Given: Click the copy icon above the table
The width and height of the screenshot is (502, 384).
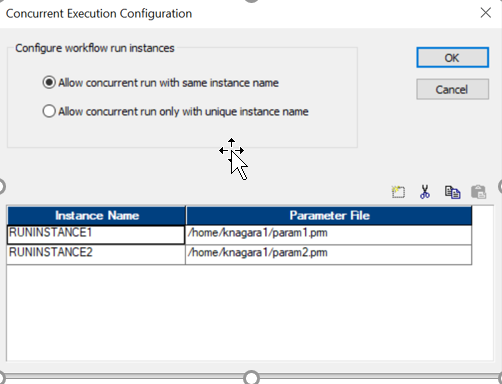Looking at the screenshot, I should click(452, 192).
